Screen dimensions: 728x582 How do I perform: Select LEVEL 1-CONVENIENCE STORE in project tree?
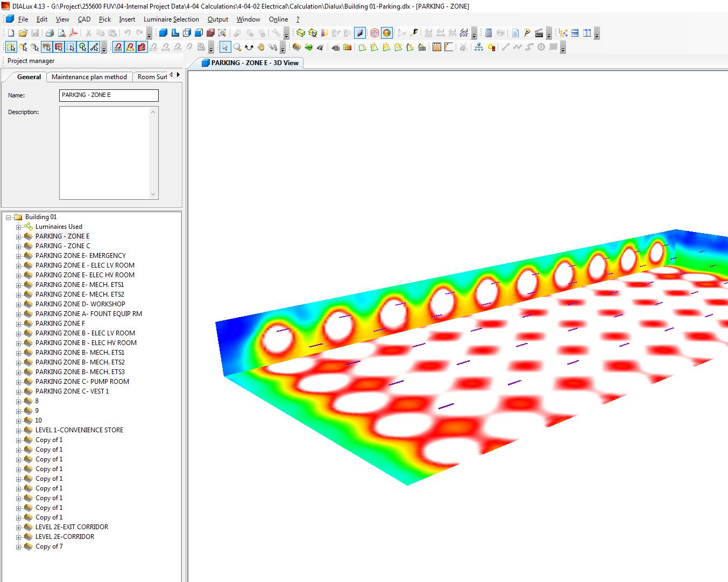(79, 430)
